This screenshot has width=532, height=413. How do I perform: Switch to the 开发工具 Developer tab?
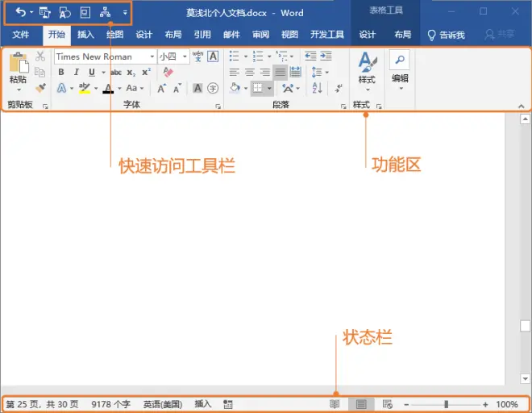click(x=327, y=35)
